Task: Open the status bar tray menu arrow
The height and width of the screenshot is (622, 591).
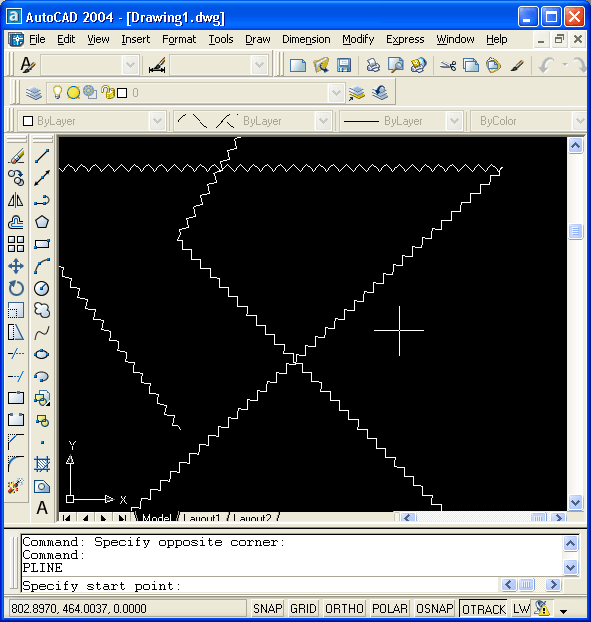Action: pos(563,611)
